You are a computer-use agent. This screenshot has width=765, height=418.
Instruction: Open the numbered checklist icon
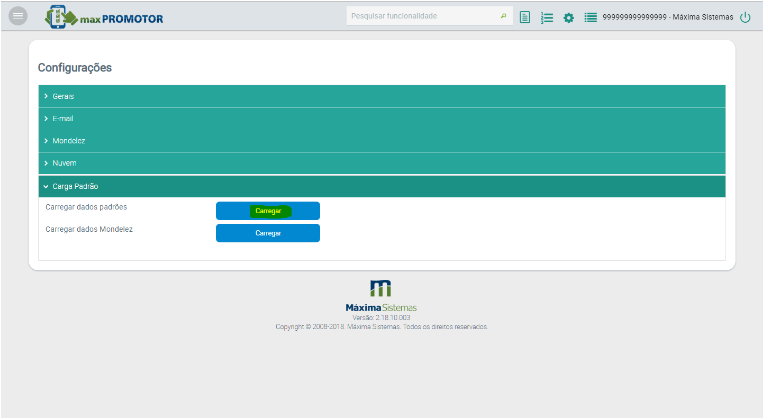click(547, 18)
